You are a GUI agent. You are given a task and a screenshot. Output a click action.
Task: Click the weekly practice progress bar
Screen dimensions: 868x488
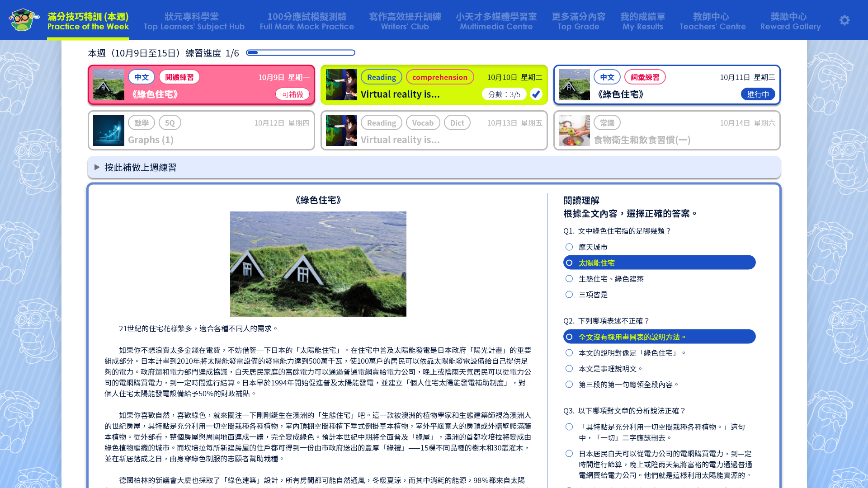[300, 53]
